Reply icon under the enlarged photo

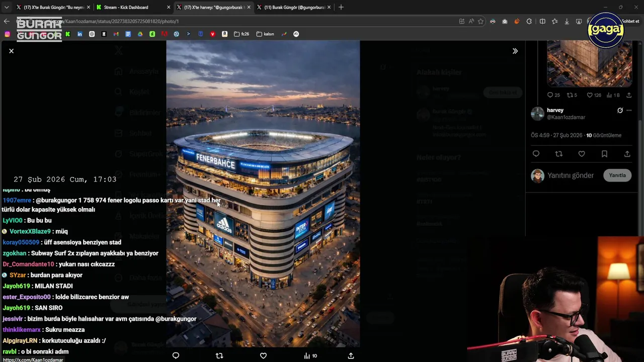tap(176, 355)
